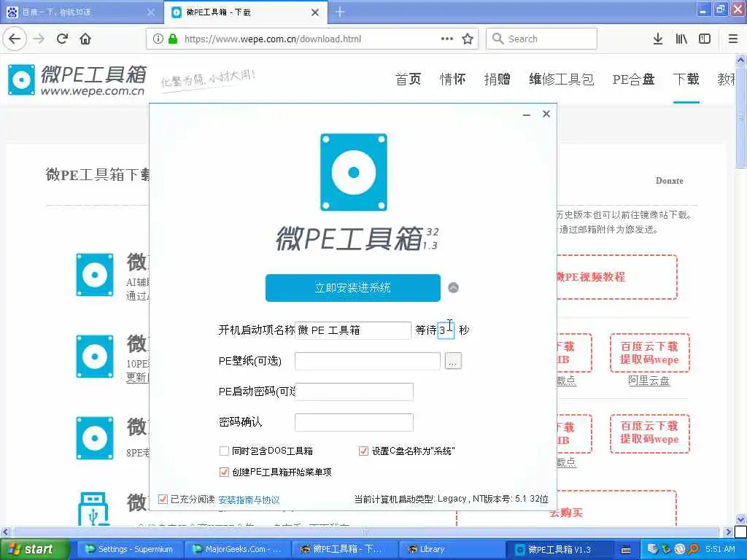Click the first disk icon in download list
Image resolution: width=747 pixels, height=560 pixels.
[x=95, y=275]
